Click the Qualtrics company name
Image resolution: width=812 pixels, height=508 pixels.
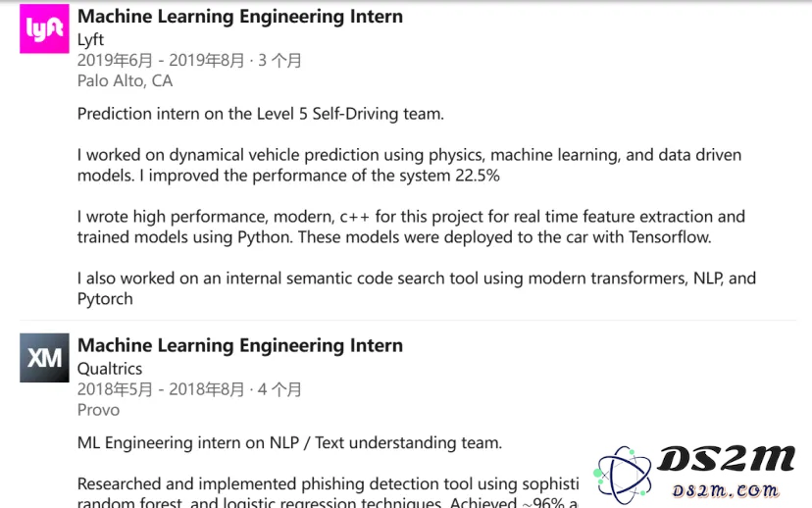point(110,369)
